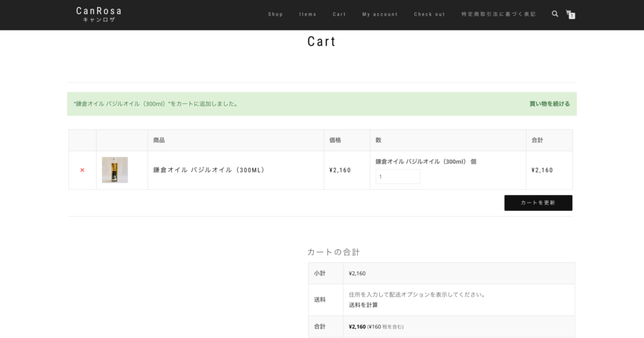
Task: Open Check out menu item
Action: (429, 14)
